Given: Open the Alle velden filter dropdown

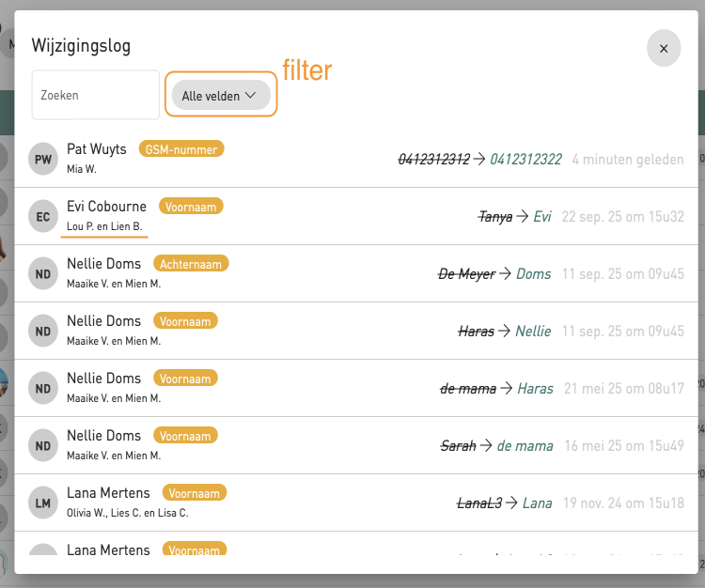Looking at the screenshot, I should (221, 95).
